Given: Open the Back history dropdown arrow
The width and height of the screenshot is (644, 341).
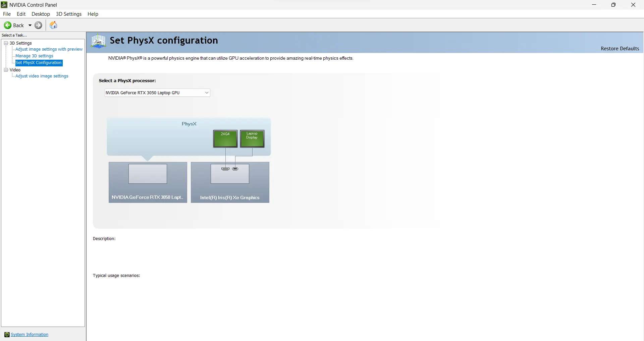Looking at the screenshot, I should click(x=30, y=25).
